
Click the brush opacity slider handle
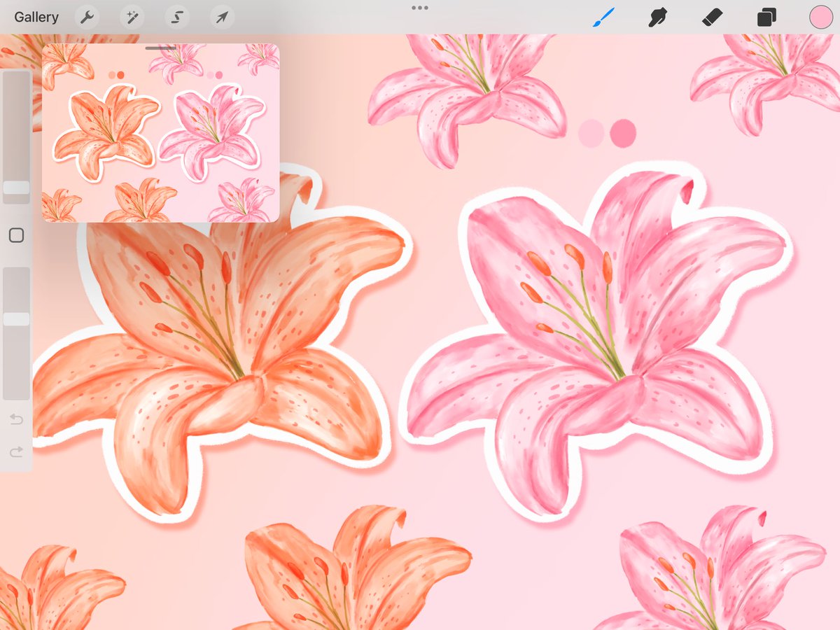pyautogui.click(x=16, y=319)
